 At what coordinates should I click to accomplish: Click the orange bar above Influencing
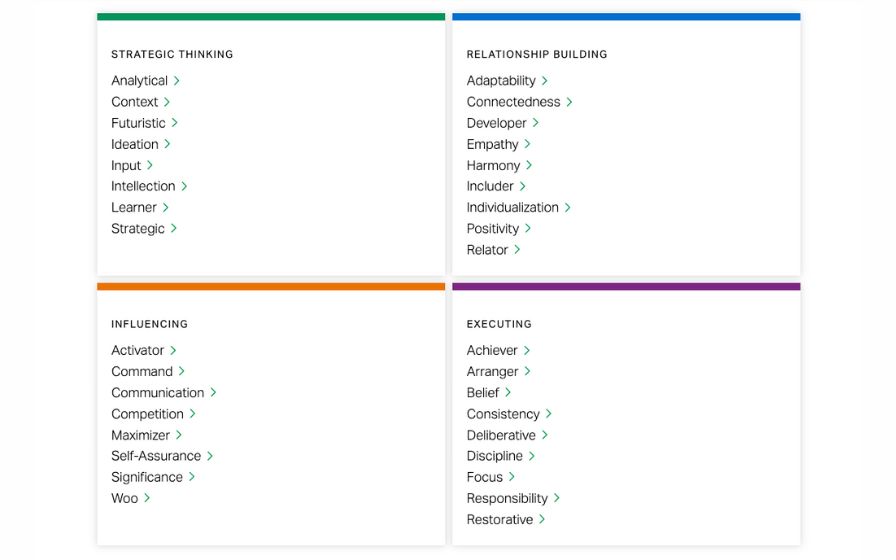(271, 287)
